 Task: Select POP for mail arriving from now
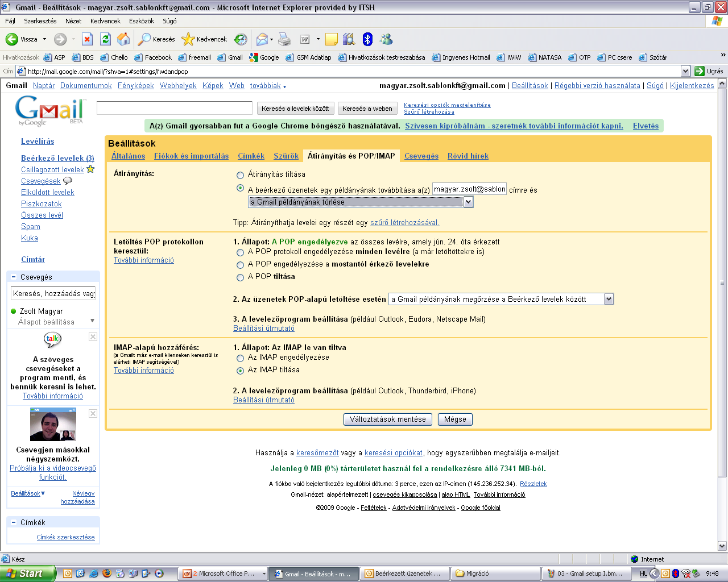(x=240, y=265)
